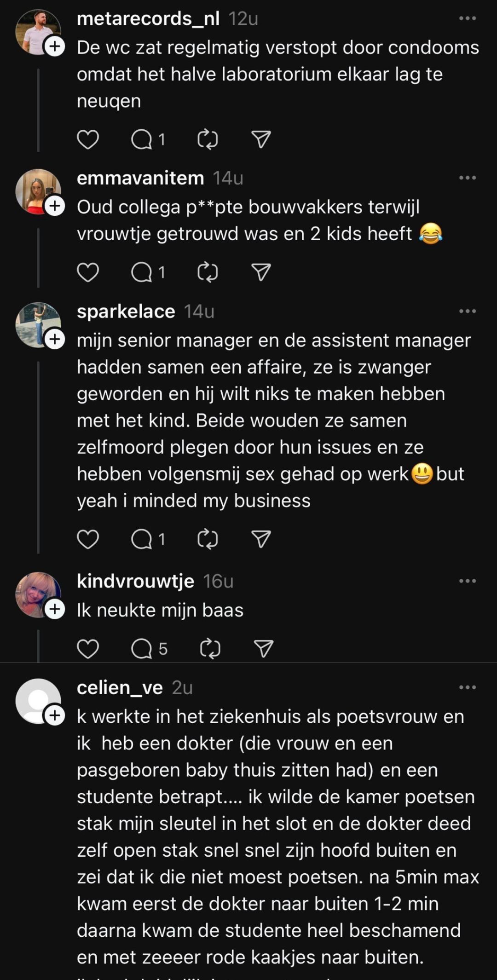Share kindvrouwtje's comment via send icon
The width and height of the screenshot is (497, 980).
coord(264,649)
